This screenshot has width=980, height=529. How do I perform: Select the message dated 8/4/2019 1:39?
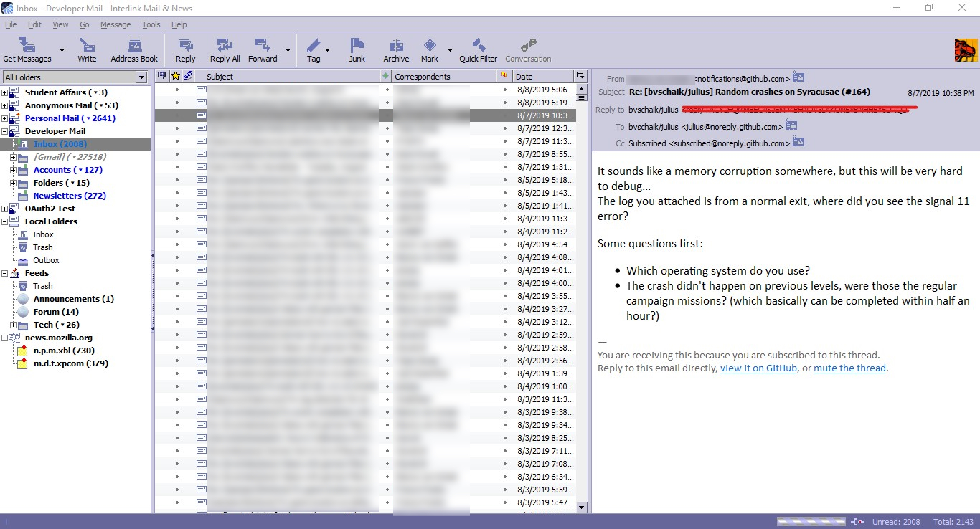[x=364, y=373]
